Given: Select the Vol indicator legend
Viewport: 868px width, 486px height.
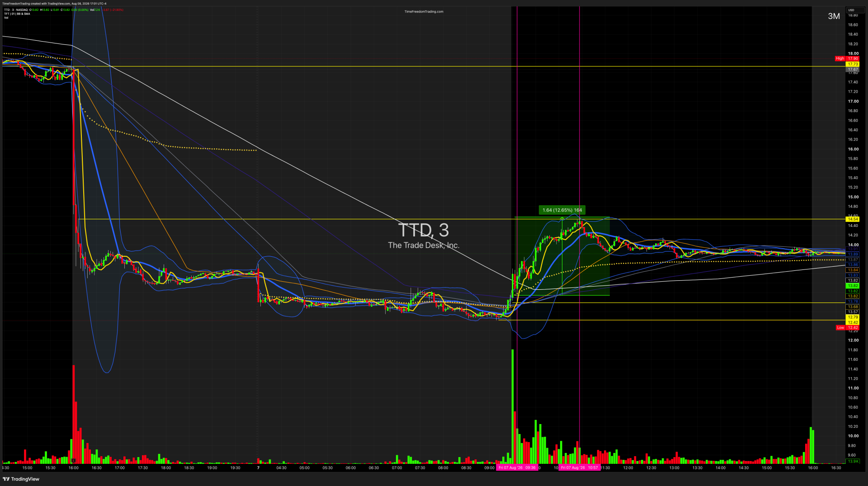Looking at the screenshot, I should click(x=6, y=18).
